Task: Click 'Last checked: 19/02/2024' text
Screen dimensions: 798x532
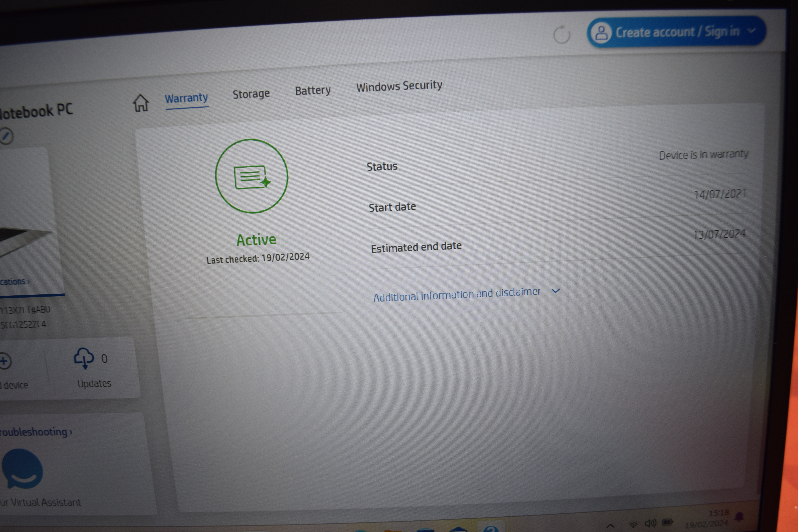Action: (x=258, y=258)
